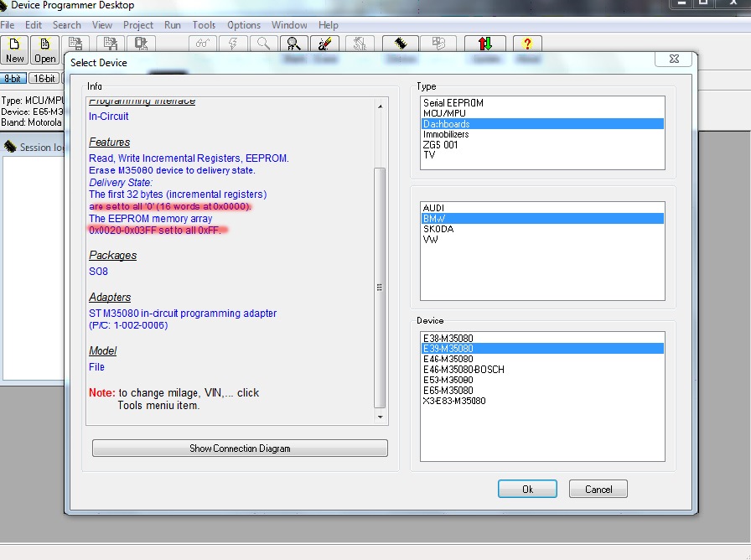Screen dimensions: 751x560
Task: Click the File text under Model
Action: tap(96, 367)
